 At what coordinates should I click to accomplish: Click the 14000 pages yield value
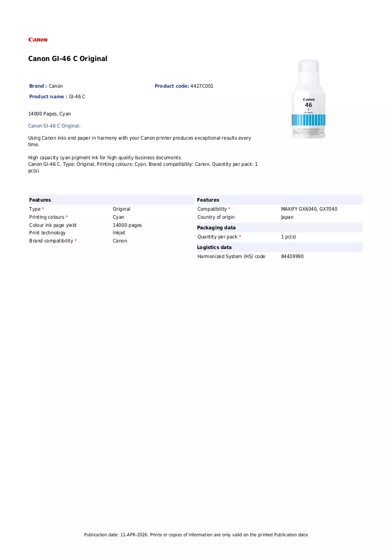(127, 225)
